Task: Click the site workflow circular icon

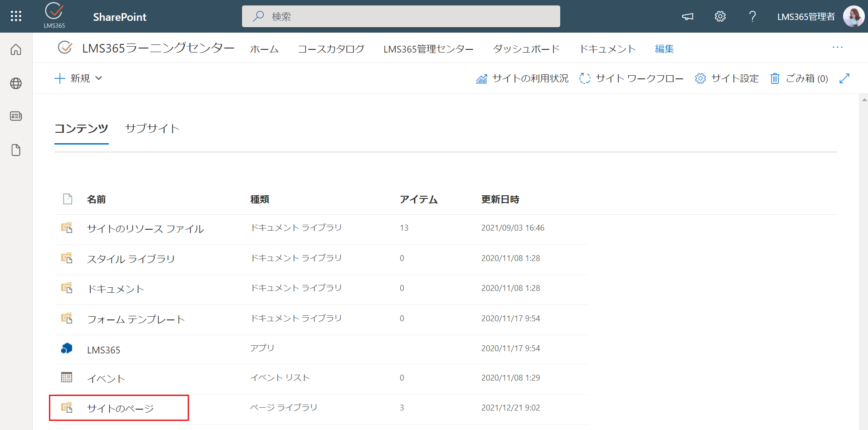Action: coord(585,78)
